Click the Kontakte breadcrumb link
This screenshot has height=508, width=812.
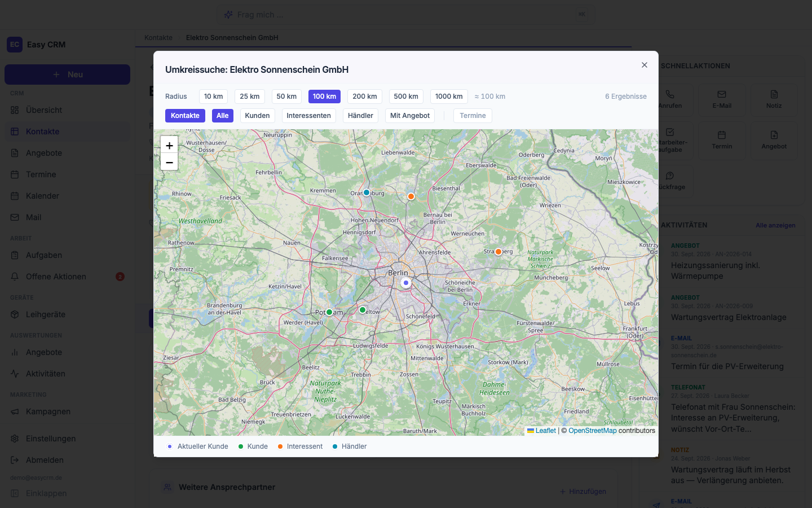158,38
